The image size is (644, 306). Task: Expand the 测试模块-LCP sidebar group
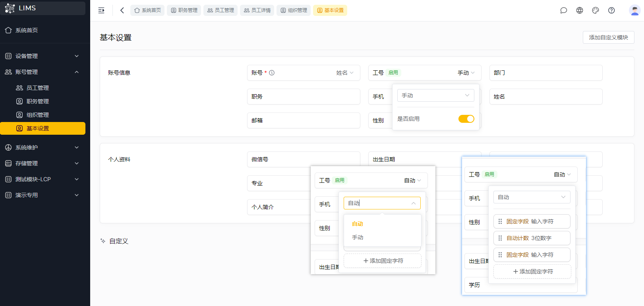[x=77, y=179]
